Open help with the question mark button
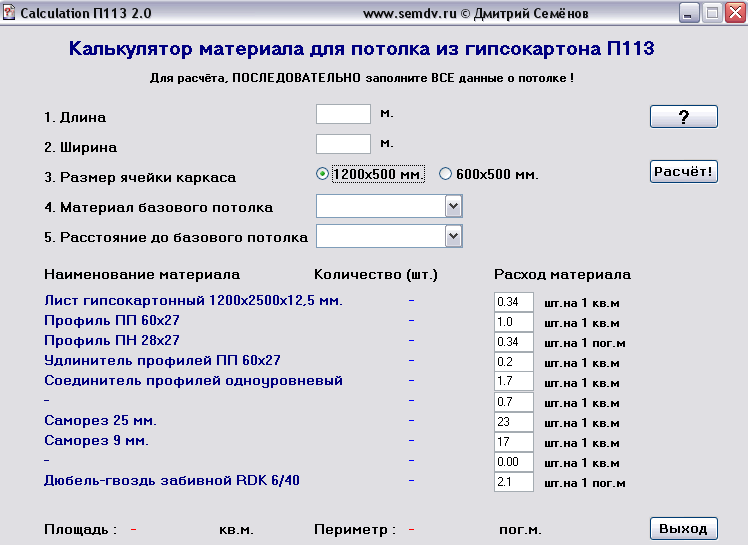Viewport: 748px width, 545px height. [684, 117]
